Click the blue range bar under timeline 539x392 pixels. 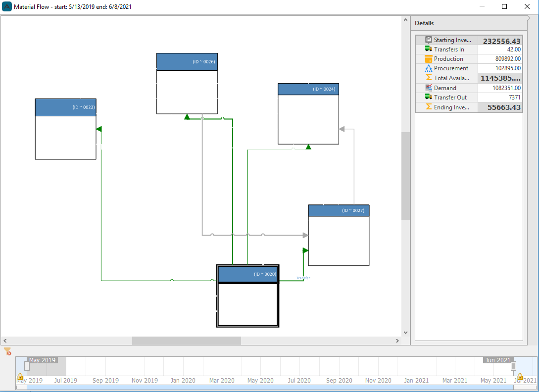tap(270, 387)
